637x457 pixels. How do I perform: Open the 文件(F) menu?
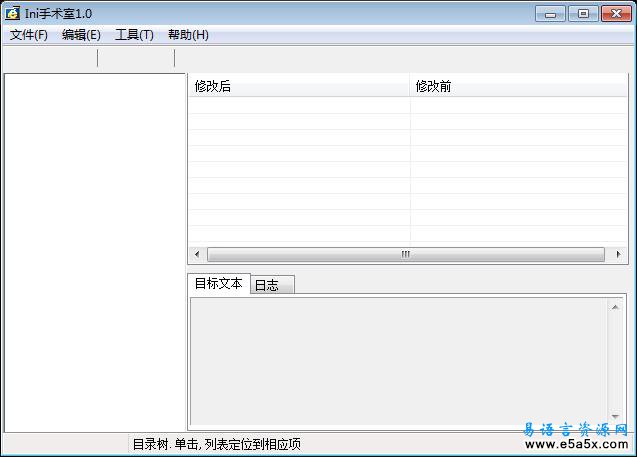[x=28, y=35]
